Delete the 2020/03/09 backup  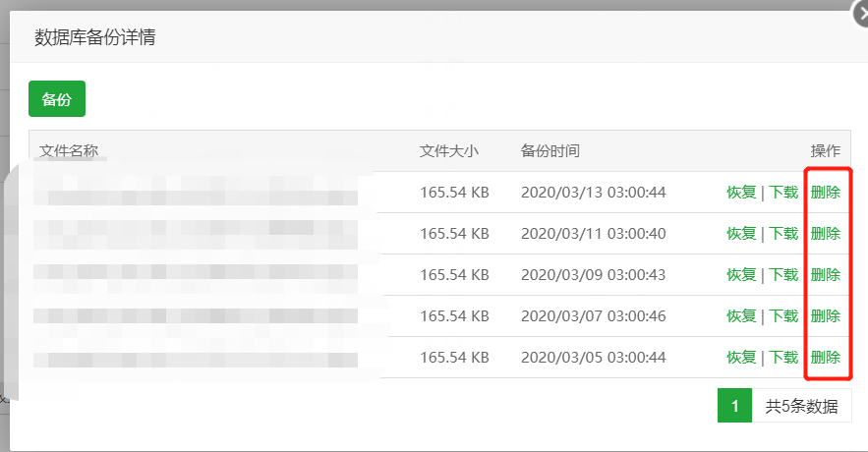(x=826, y=275)
